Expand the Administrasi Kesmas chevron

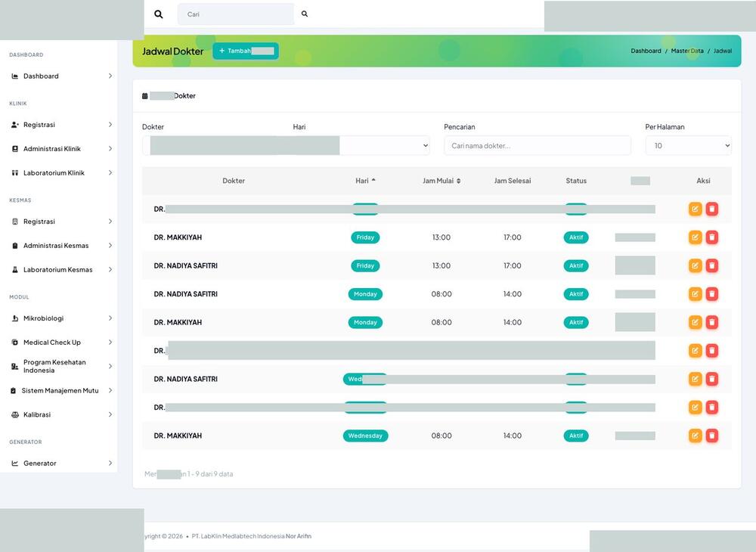(110, 246)
